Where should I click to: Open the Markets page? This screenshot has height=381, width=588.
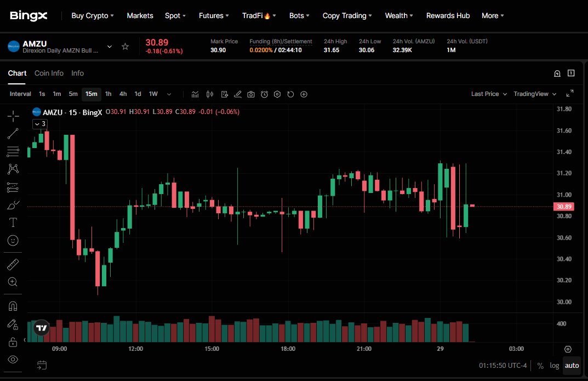(x=140, y=16)
